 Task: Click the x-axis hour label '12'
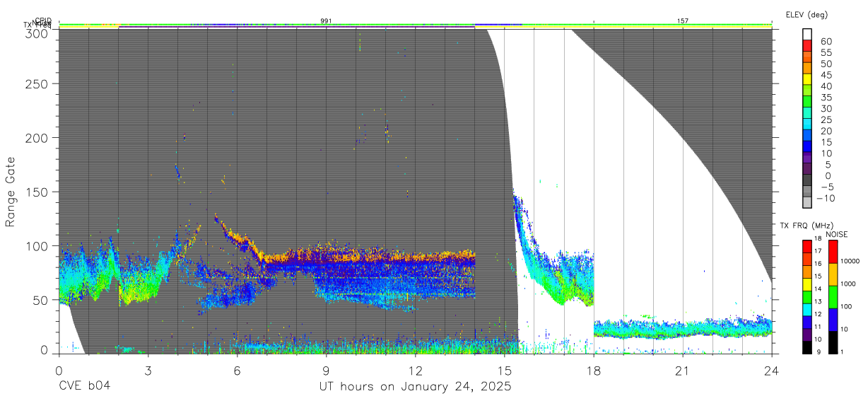(x=415, y=370)
